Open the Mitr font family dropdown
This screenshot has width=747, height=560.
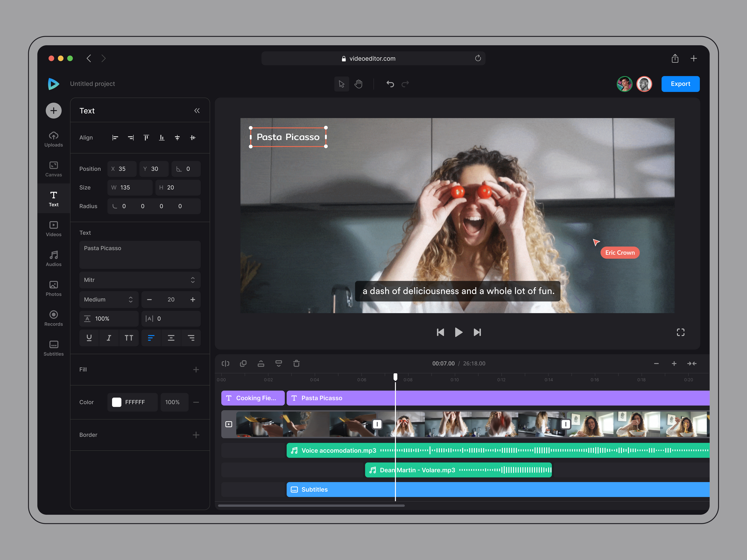coord(140,280)
